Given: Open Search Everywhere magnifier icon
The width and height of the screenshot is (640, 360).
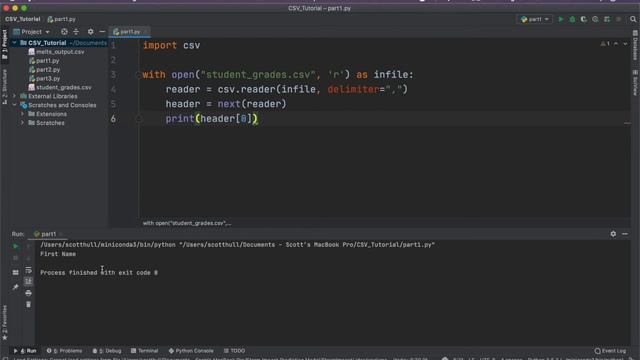Looking at the screenshot, I should click(633, 19).
